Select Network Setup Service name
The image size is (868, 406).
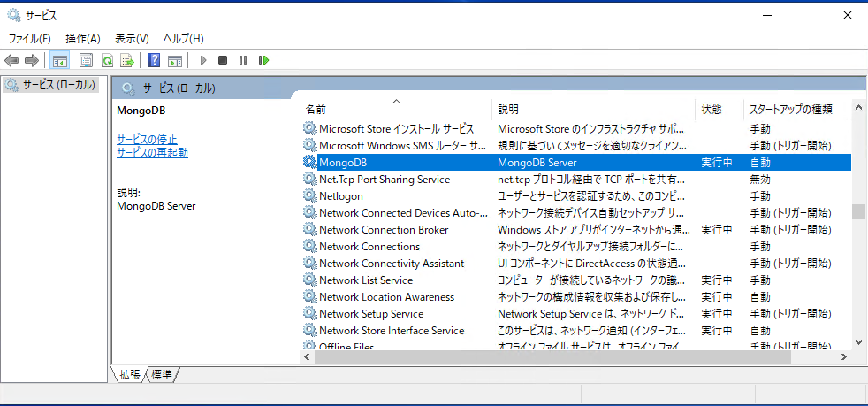371,314
